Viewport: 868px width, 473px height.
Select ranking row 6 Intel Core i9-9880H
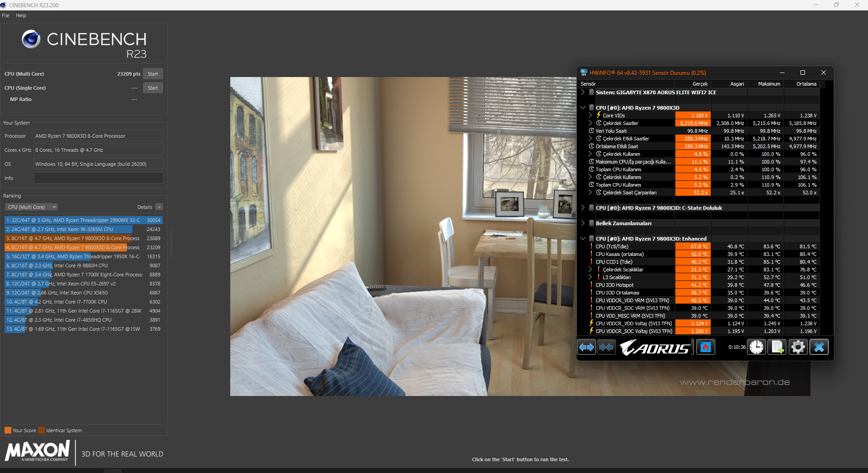[83, 265]
